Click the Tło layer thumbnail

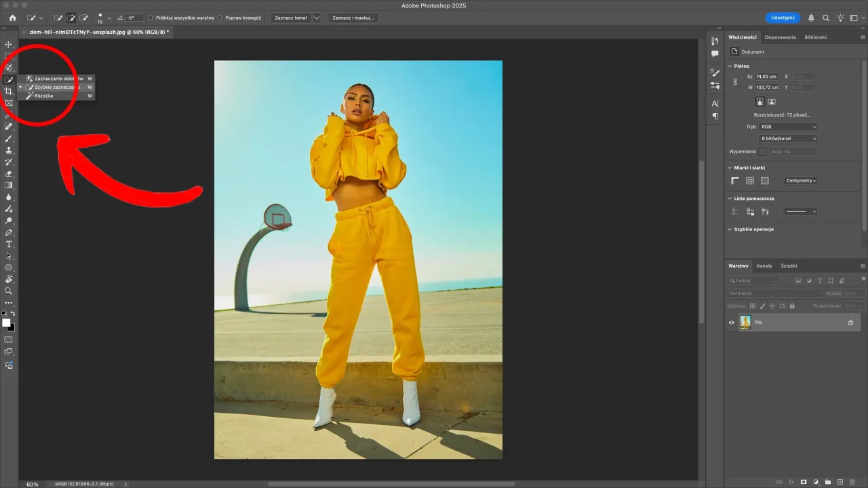click(x=746, y=322)
